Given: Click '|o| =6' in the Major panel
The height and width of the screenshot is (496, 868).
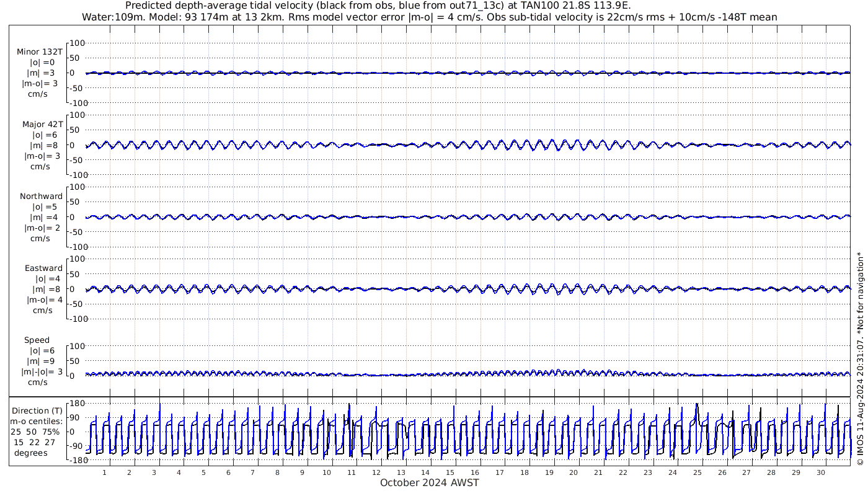Looking at the screenshot, I should pyautogui.click(x=44, y=135).
